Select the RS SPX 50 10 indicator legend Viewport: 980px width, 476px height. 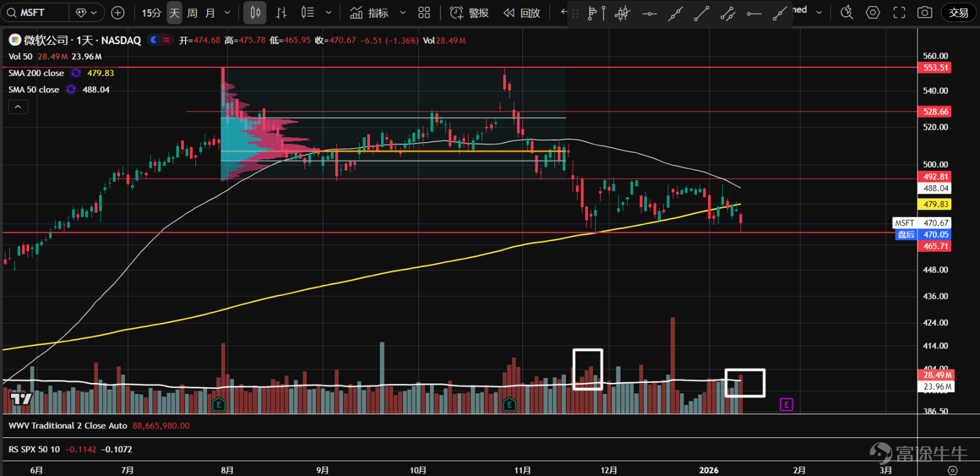coord(34,450)
